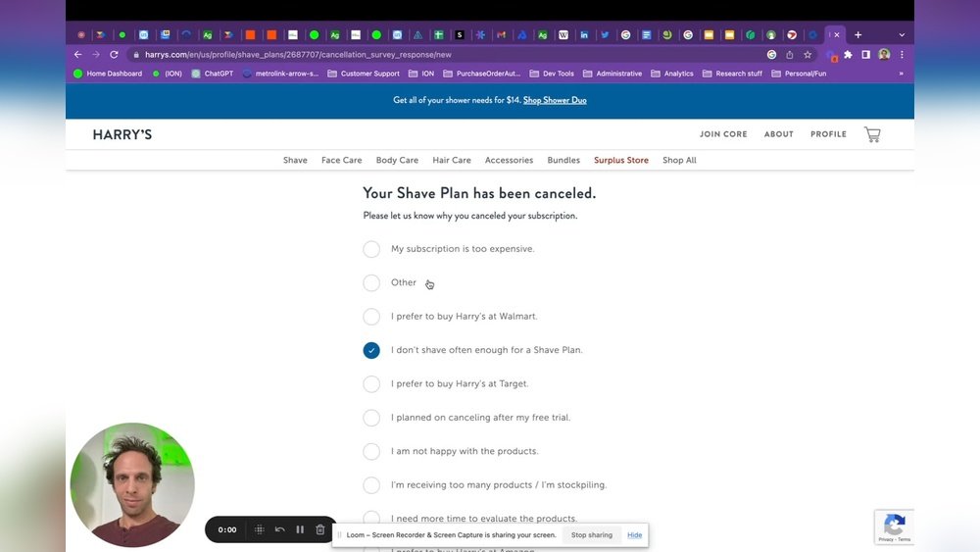Image resolution: width=980 pixels, height=552 pixels.
Task: Close the current Harry's tab
Action: 837,35
